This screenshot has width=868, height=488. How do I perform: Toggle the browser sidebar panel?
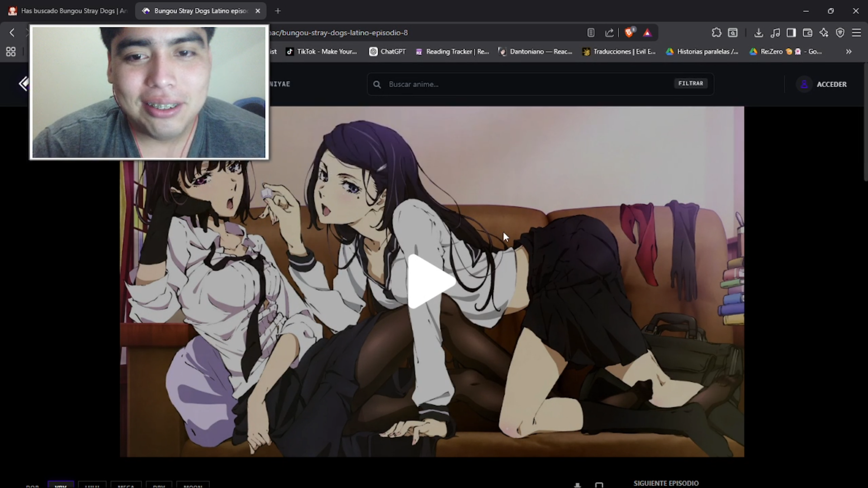(x=791, y=33)
